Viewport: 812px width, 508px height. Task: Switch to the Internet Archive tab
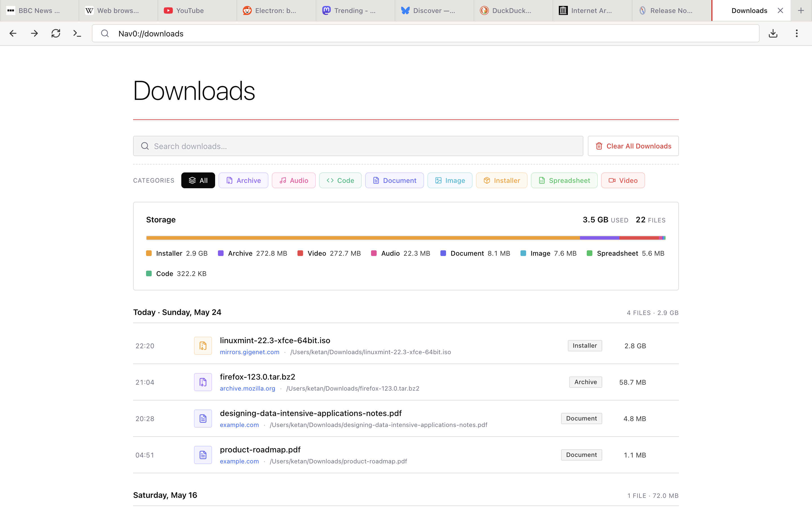593,10
